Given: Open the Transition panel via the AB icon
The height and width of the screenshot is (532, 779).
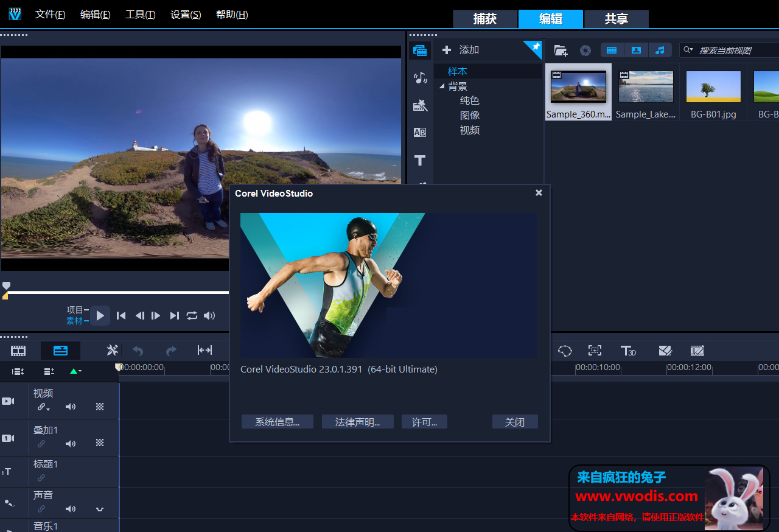Looking at the screenshot, I should pos(420,132).
